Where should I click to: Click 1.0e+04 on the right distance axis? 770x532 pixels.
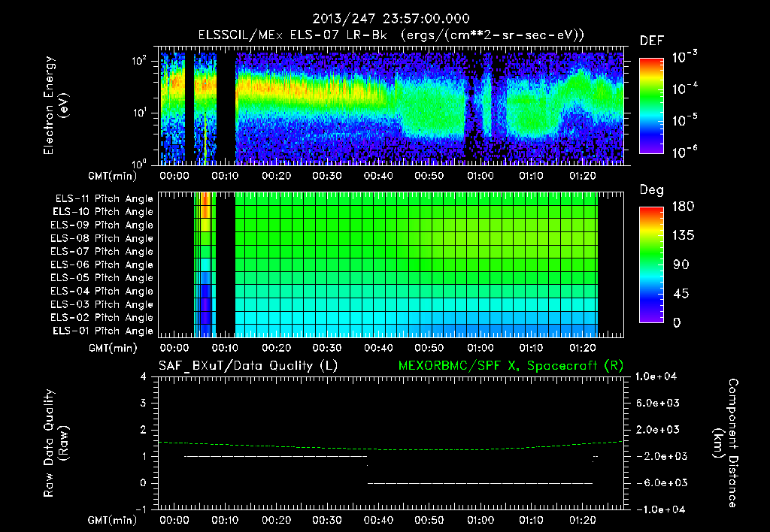[x=656, y=376]
